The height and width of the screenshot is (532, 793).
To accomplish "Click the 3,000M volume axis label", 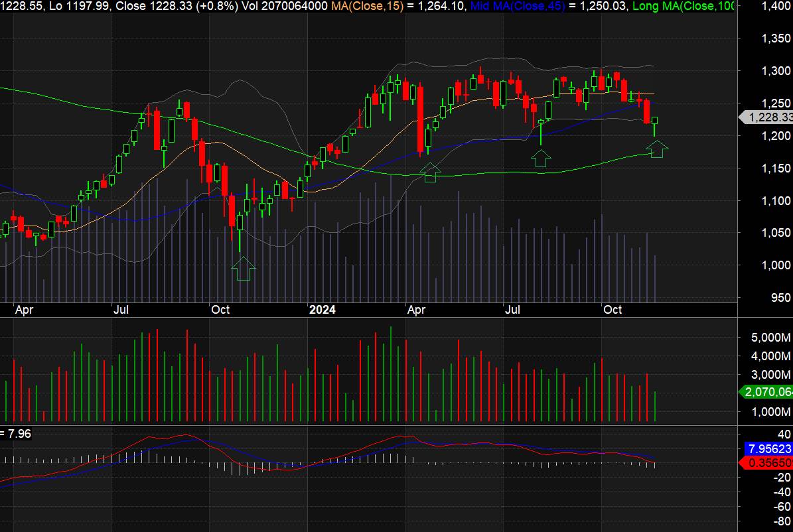I will [x=771, y=375].
